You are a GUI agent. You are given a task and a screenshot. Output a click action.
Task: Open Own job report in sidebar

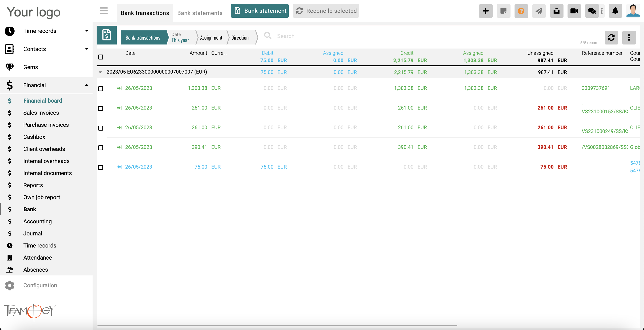(x=46, y=197)
